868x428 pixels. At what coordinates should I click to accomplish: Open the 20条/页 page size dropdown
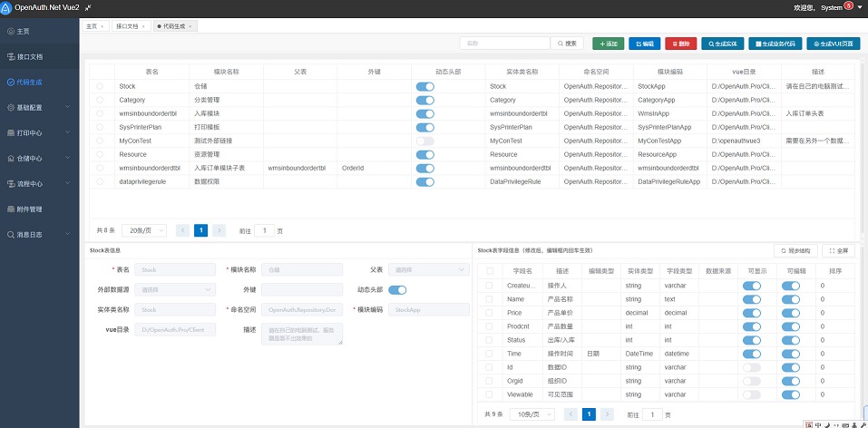click(x=147, y=230)
